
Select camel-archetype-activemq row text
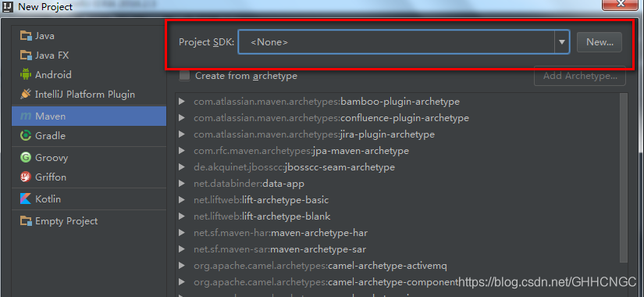pyautogui.click(x=320, y=265)
